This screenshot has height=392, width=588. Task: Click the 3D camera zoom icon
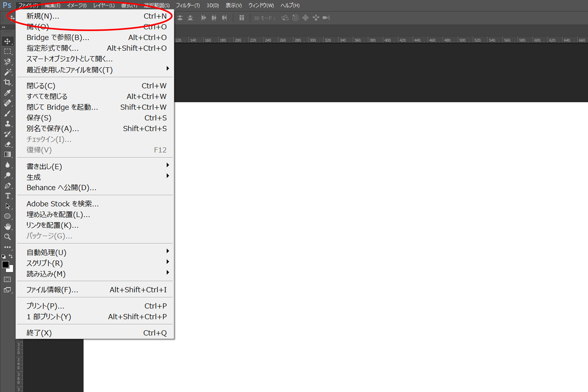pos(326,18)
